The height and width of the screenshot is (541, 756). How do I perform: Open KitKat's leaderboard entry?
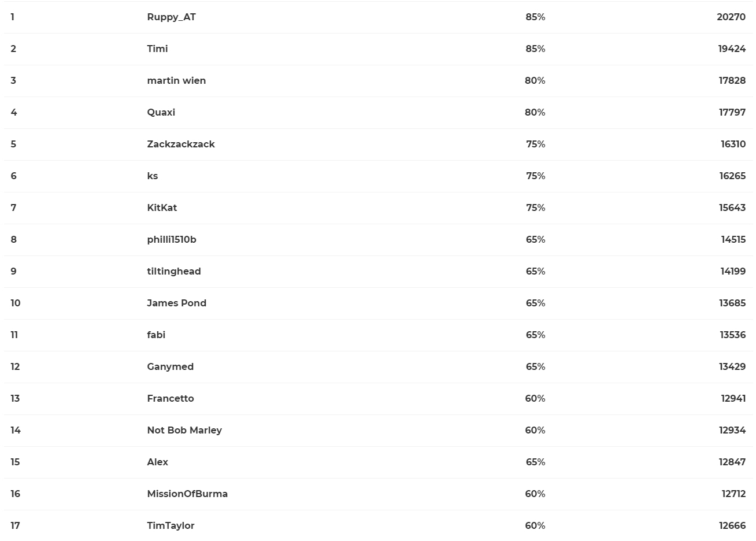(x=162, y=207)
